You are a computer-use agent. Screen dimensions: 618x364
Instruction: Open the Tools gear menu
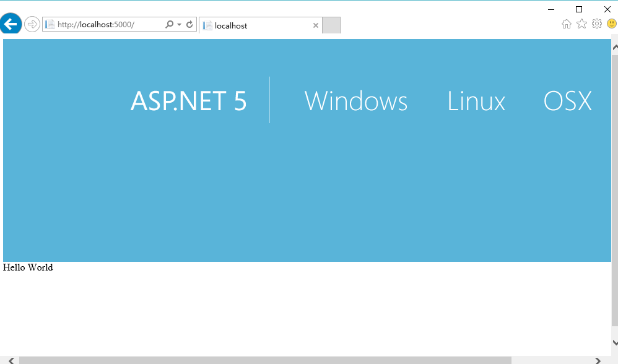click(x=597, y=24)
